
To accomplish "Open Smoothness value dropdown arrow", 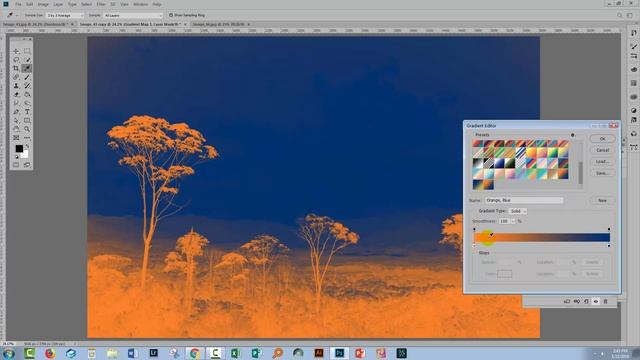I will click(x=513, y=221).
